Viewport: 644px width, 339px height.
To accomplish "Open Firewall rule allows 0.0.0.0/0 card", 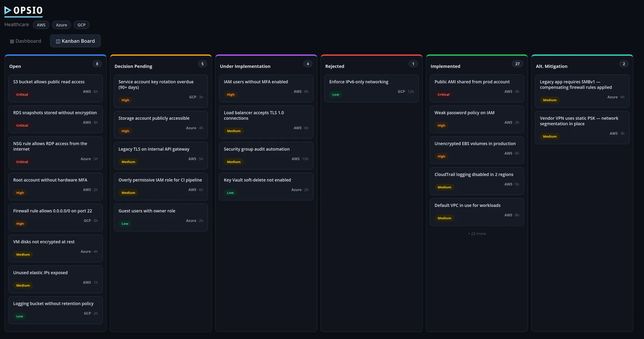I will pyautogui.click(x=55, y=217).
